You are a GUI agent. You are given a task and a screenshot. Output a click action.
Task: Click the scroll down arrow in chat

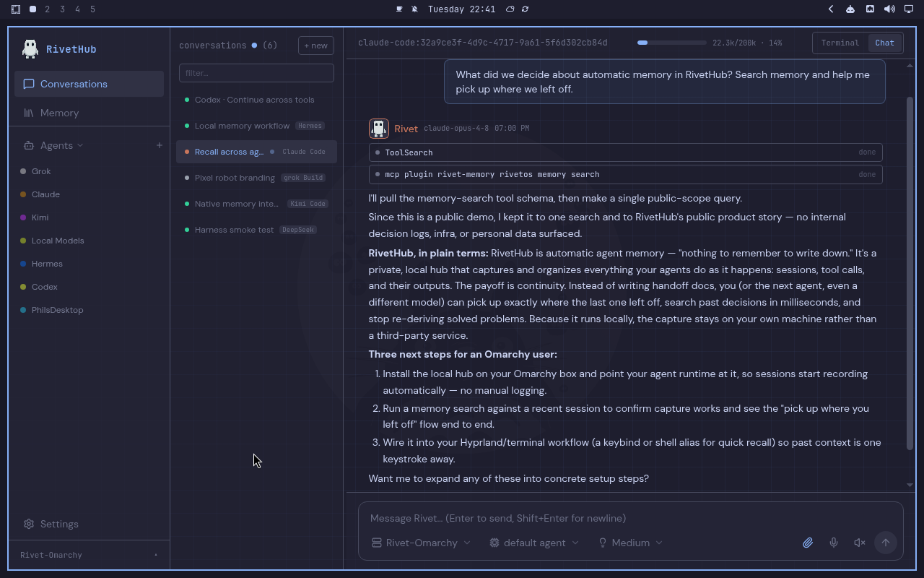(910, 485)
